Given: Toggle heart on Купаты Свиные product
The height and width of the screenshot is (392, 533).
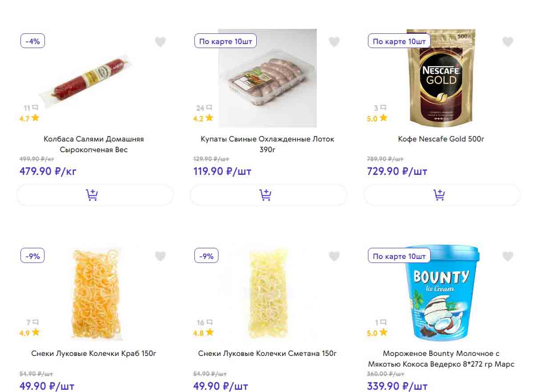Looking at the screenshot, I should 334,42.
